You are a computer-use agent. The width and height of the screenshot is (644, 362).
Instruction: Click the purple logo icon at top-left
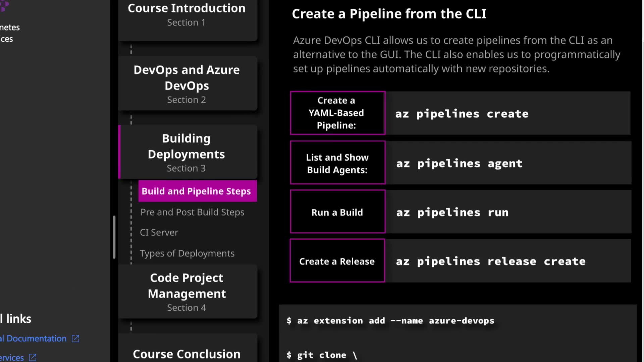[x=4, y=5]
